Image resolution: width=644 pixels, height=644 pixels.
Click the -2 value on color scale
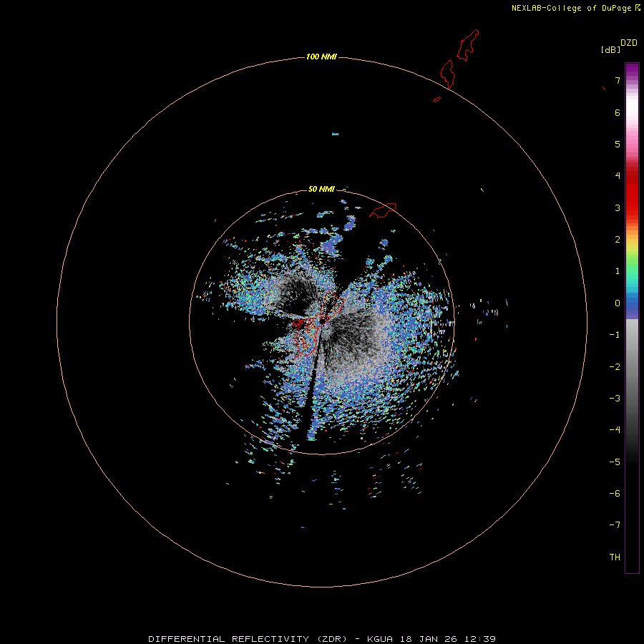(615, 367)
